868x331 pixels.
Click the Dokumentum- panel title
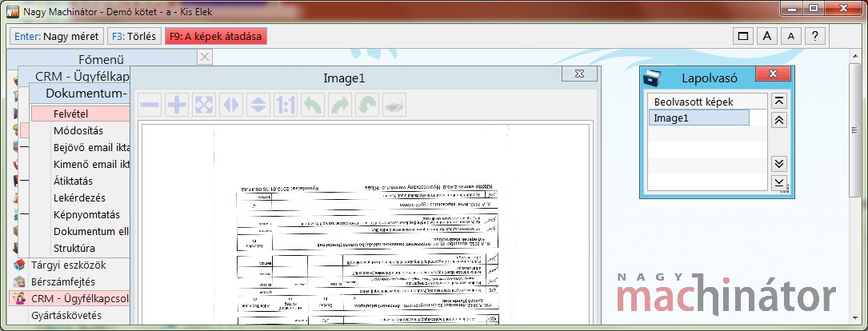(87, 94)
